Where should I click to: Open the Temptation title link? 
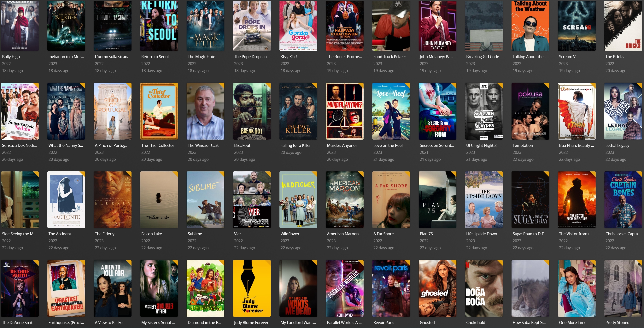523,145
